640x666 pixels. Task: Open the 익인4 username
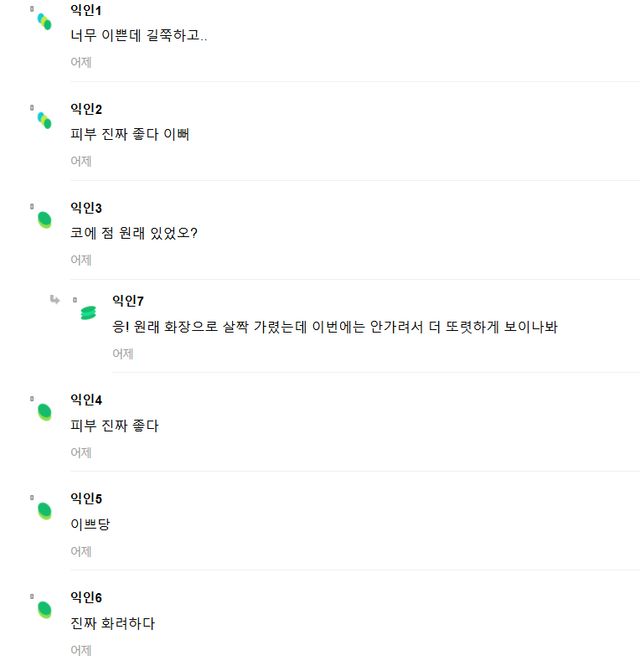(x=86, y=400)
